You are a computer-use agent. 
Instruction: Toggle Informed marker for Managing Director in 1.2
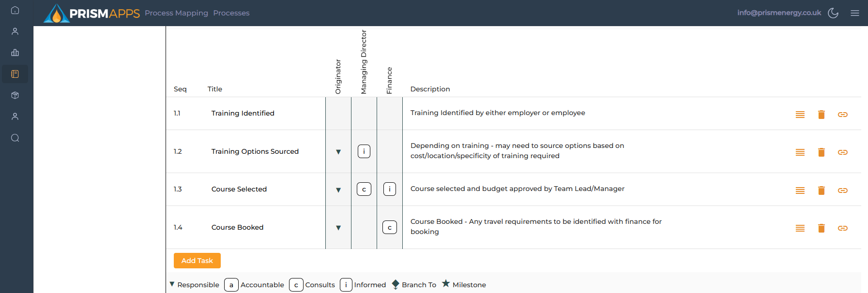(x=364, y=151)
